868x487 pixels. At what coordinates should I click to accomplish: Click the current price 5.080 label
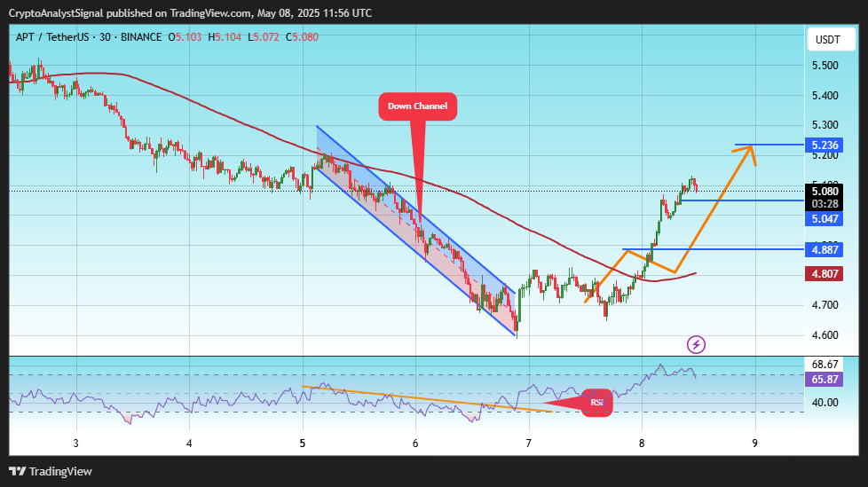pos(825,191)
